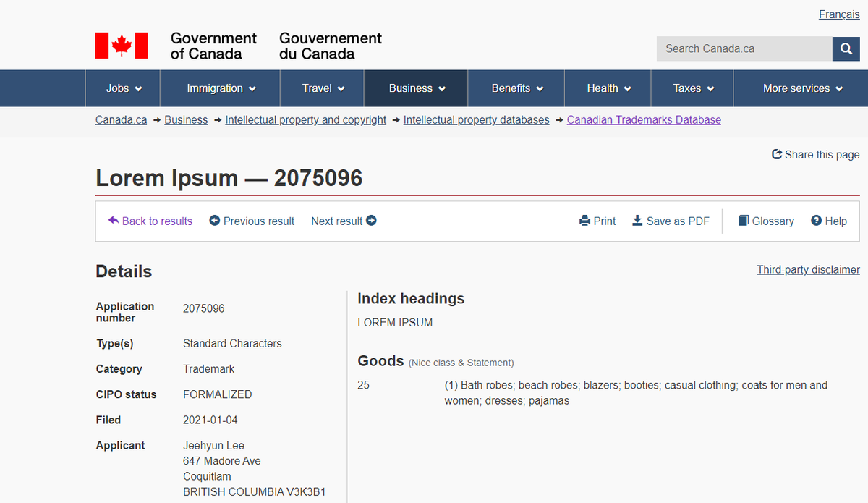Open the Third-party disclaimer link
Screen dimensions: 868x503
[808, 269]
